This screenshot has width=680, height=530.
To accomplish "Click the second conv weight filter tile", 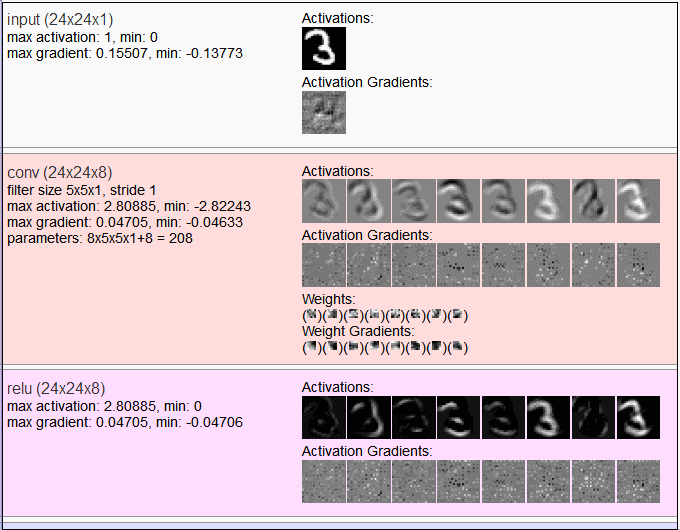I will coord(333,314).
